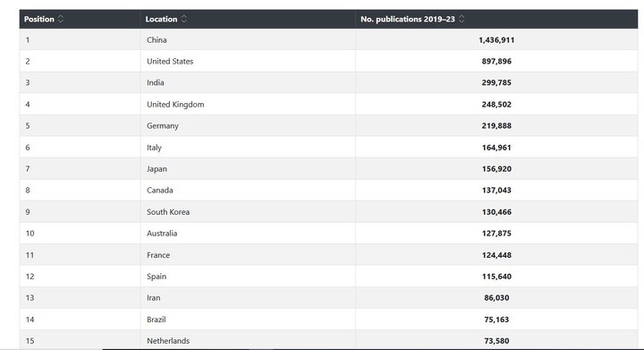The width and height of the screenshot is (644, 350).
Task: Select Canada in the table
Action: tap(160, 190)
